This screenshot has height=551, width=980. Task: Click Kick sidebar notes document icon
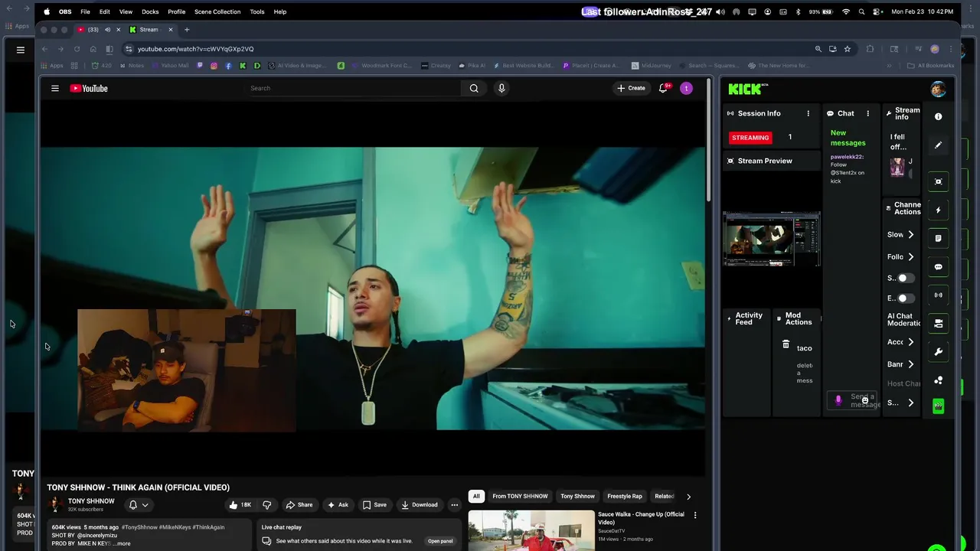938,238
